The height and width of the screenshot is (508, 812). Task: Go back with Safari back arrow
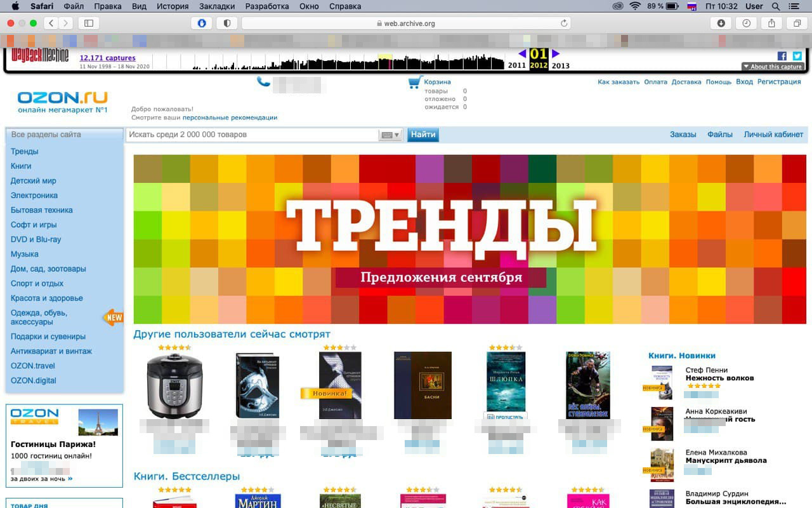(x=51, y=23)
